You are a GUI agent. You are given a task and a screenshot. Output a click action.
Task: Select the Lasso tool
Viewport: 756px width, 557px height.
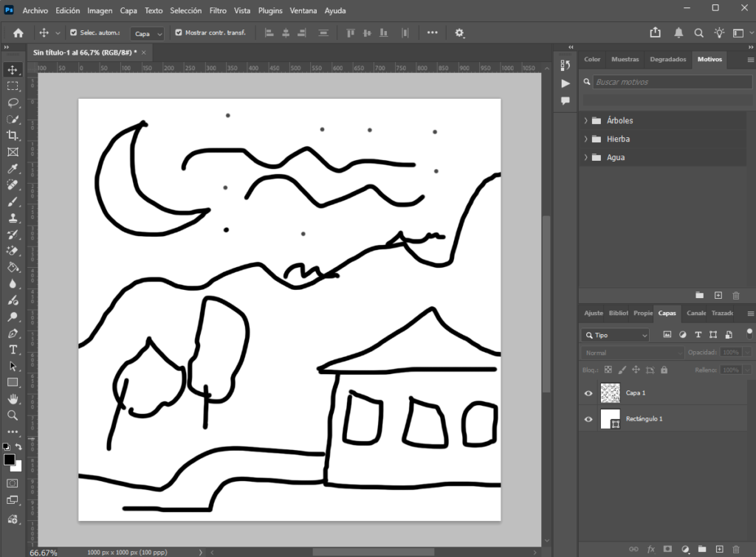tap(13, 103)
